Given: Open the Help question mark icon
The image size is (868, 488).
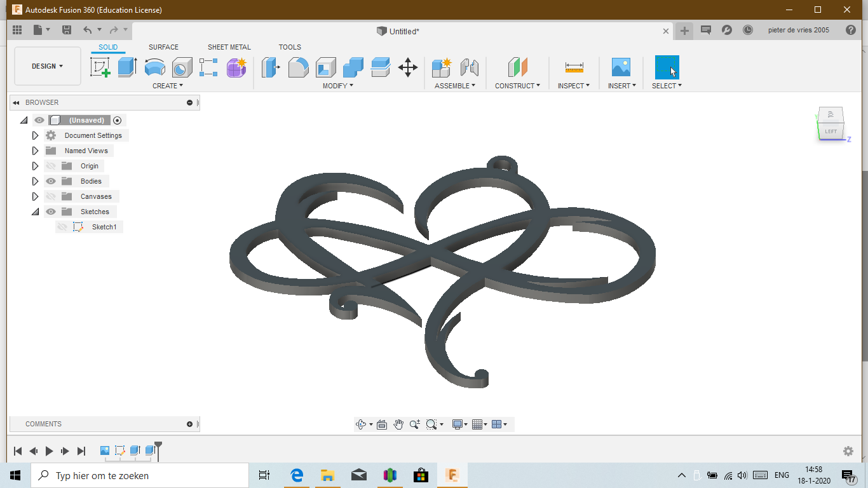Looking at the screenshot, I should tap(851, 30).
